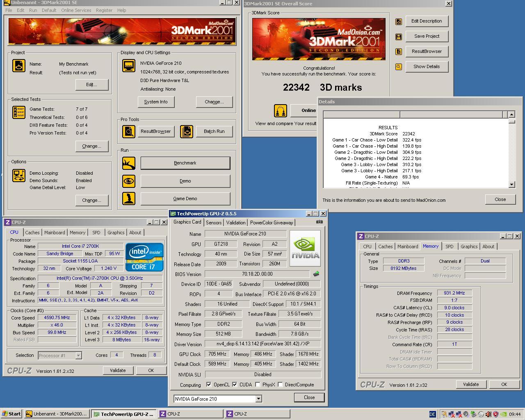Open the File menu in 3DMark2001
Image resolution: width=525 pixels, height=420 pixels.
click(9, 10)
